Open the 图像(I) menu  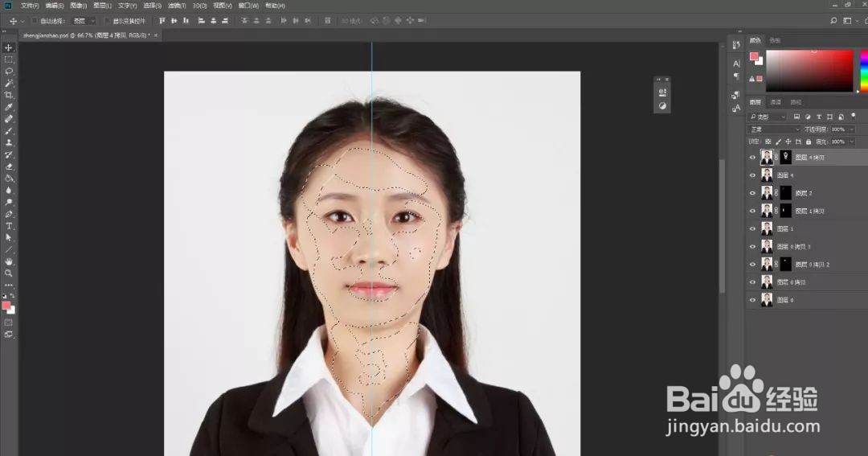click(x=79, y=6)
